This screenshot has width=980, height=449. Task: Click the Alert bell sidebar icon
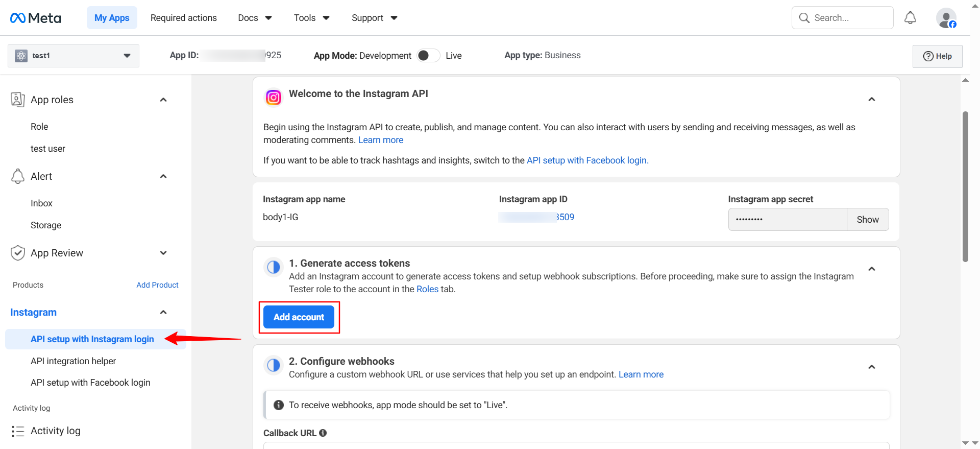click(x=18, y=176)
